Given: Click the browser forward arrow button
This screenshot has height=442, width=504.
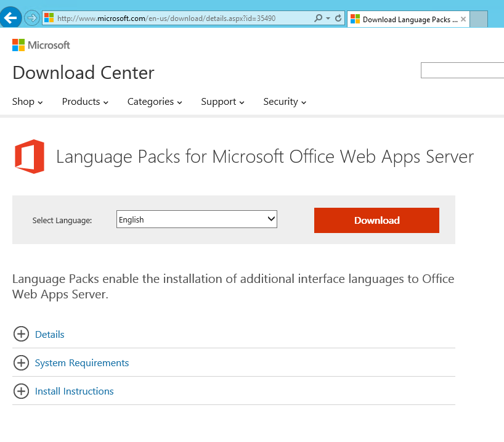Looking at the screenshot, I should tap(31, 18).
